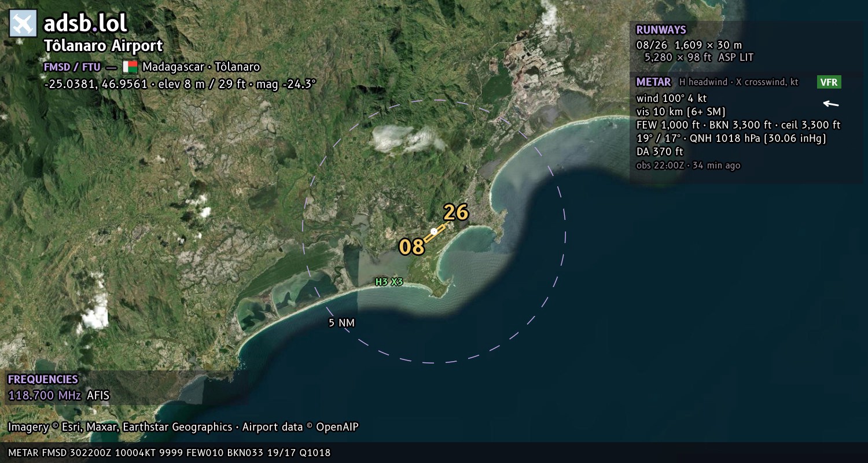Click the Imagery © Esri attribution text
This screenshot has height=463, width=868.
(183, 427)
